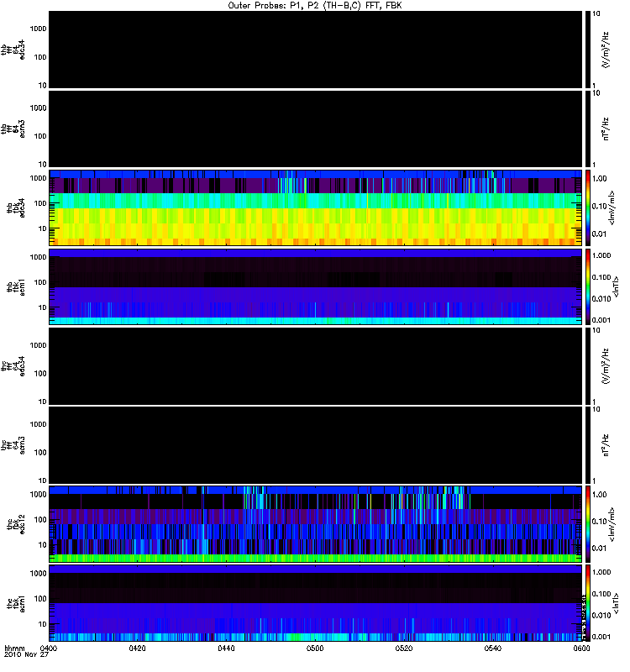This screenshot has height=672, width=630.
Task: Click the plot title "Outer Probes: P1, P2 (TH-B,C) FFT, FBK"
Action: pos(315,5)
